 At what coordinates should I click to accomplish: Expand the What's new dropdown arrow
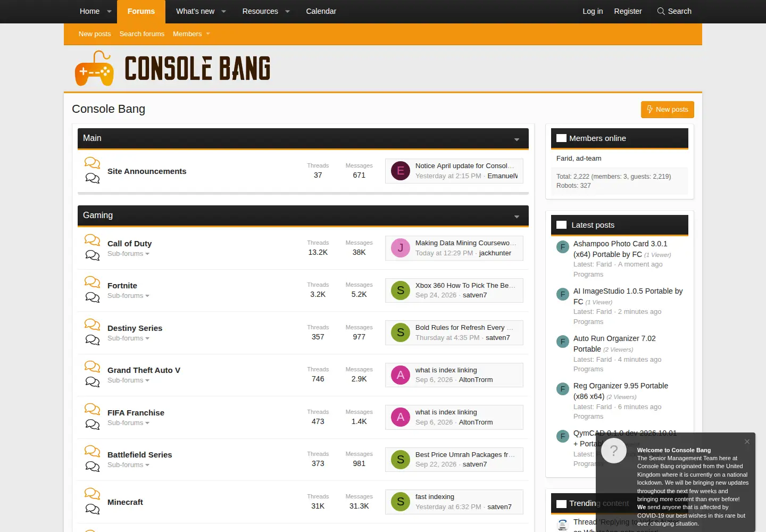[223, 11]
